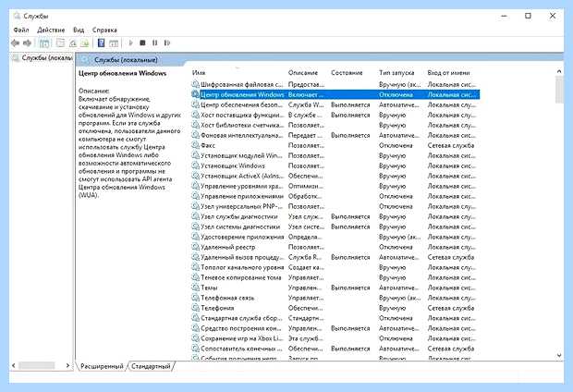
Task: Click the services list scroll-up arrow
Action: tap(559, 72)
